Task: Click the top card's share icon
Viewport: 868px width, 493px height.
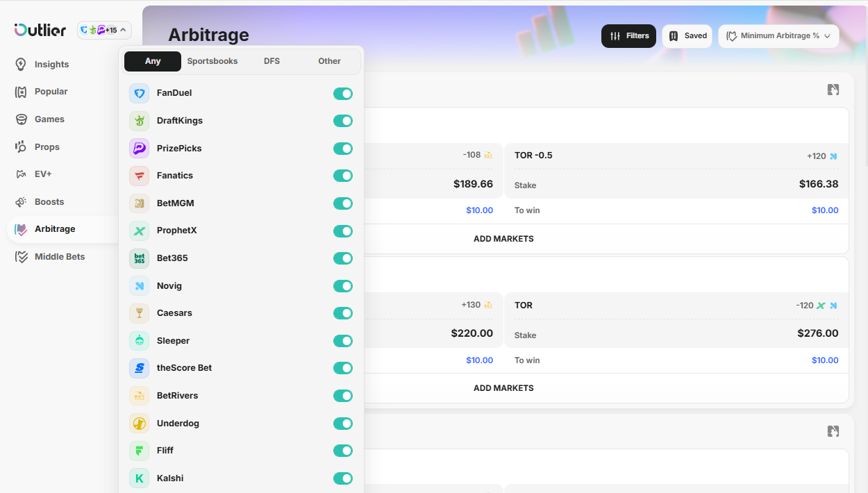Action: tap(833, 90)
